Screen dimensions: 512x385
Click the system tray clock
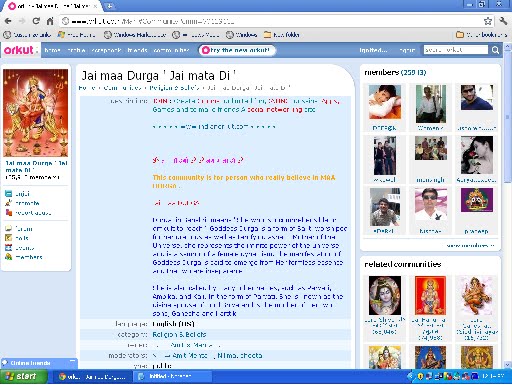pos(493,377)
